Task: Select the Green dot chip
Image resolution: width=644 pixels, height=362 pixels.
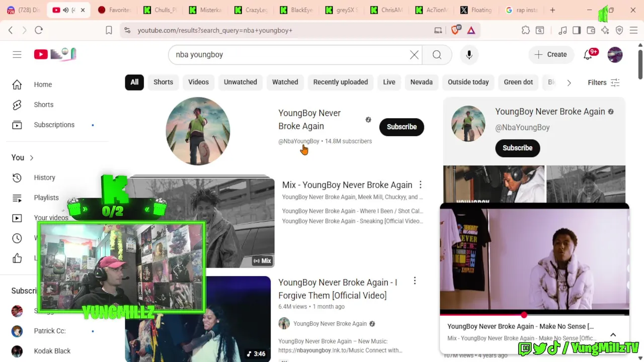Action: point(518,82)
